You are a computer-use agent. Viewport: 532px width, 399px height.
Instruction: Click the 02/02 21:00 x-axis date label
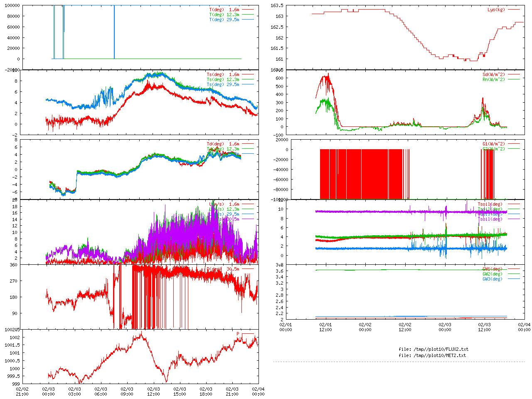(22, 392)
